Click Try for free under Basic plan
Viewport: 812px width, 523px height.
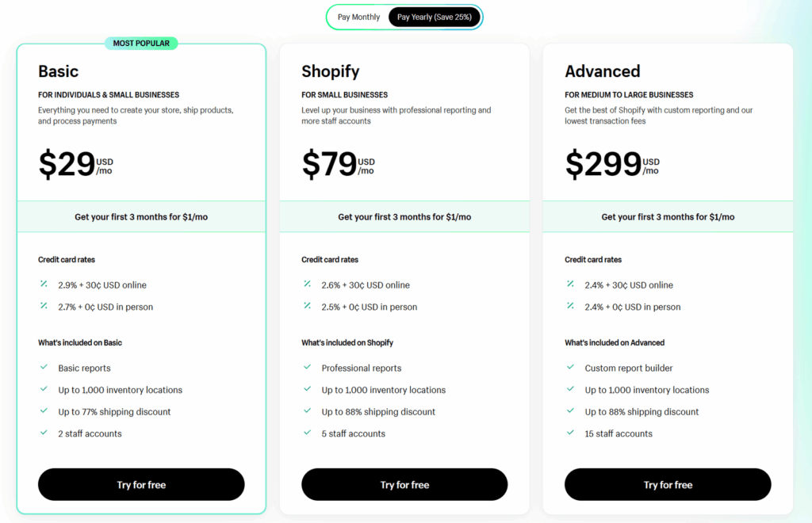click(141, 484)
